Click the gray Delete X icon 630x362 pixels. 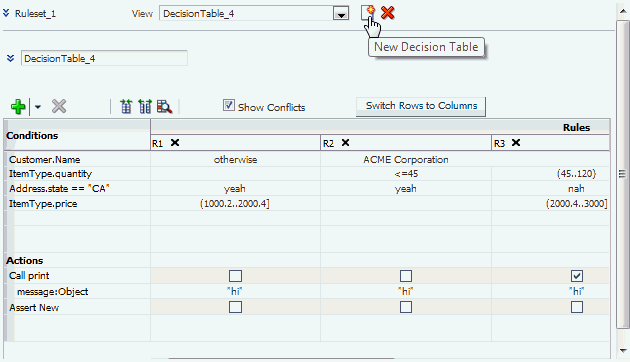tap(59, 106)
